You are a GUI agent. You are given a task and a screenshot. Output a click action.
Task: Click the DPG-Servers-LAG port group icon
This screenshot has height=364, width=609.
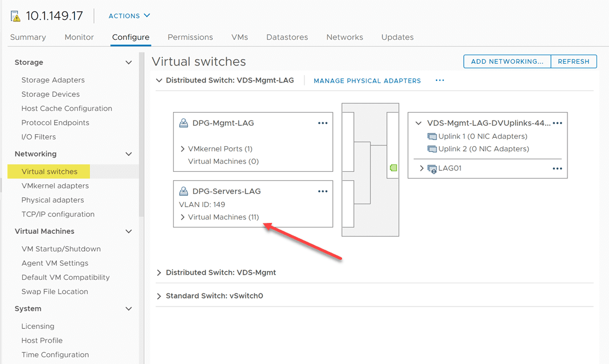tap(184, 191)
